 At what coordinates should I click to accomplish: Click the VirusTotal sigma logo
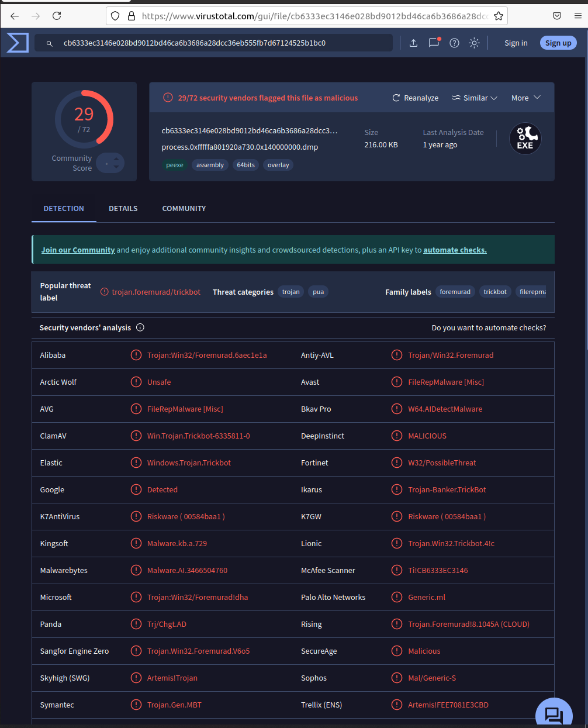[18, 43]
